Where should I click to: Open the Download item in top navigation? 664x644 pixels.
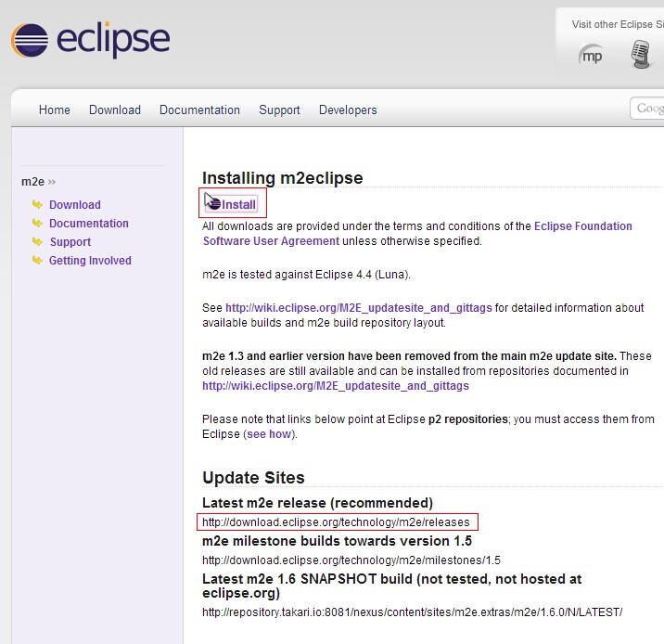pos(115,109)
